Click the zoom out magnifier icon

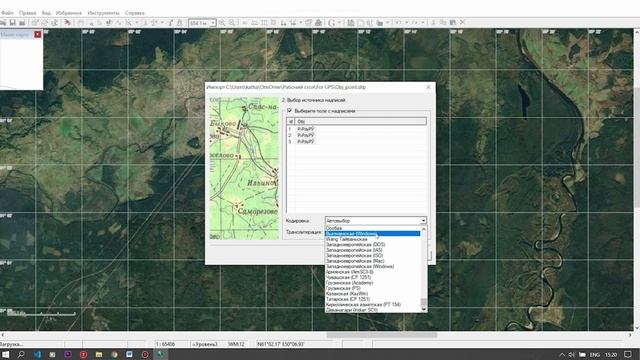pyautogui.click(x=232, y=23)
